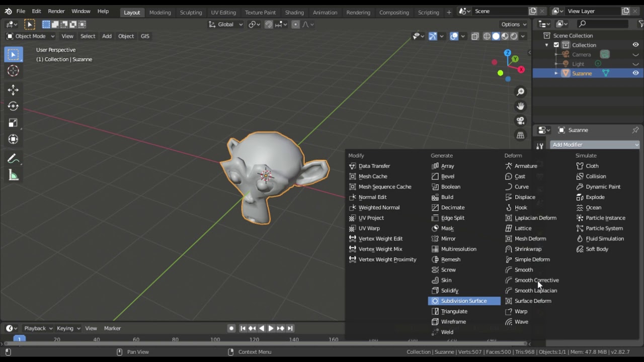Toggle the Collection exclude checkbox
The width and height of the screenshot is (644, 362).
coord(556,45)
